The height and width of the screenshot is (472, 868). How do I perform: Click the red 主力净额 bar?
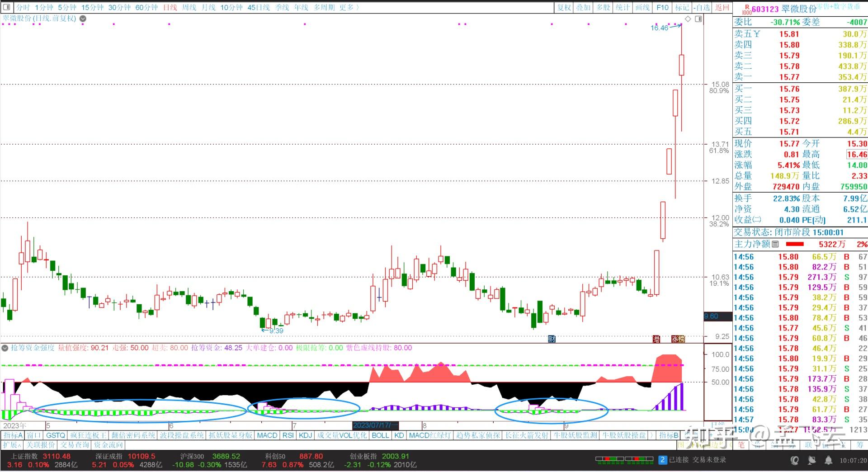click(795, 244)
